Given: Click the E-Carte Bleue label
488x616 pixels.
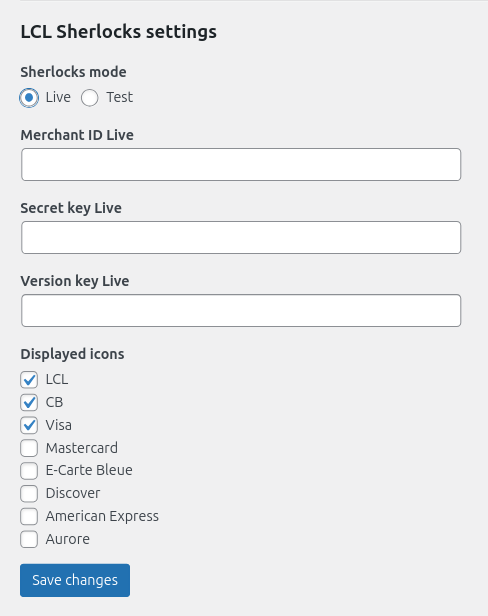Looking at the screenshot, I should 89,470.
